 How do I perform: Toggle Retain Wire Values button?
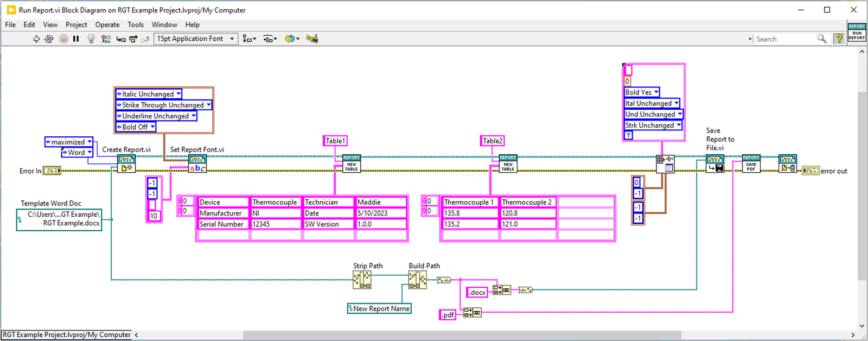click(106, 39)
